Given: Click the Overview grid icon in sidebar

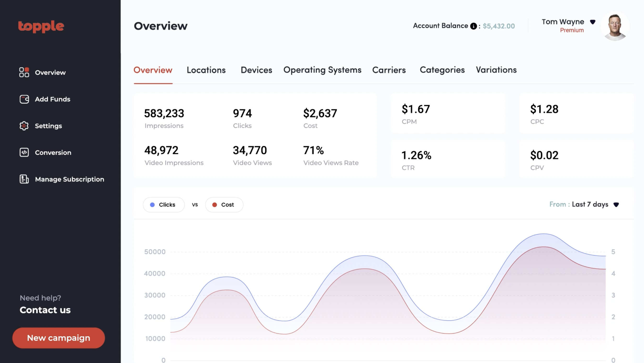Looking at the screenshot, I should 24,72.
